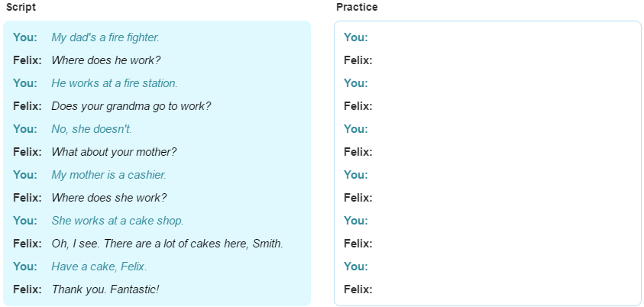Select "There are a lot of cakes here" line

(167, 244)
